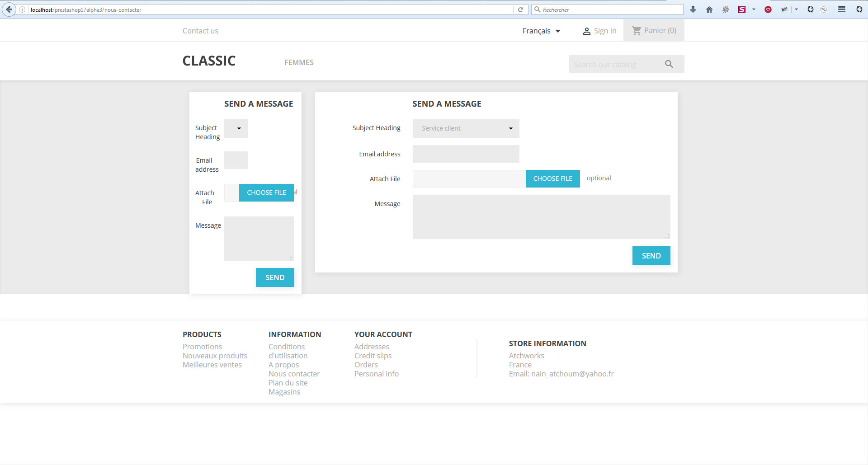Click store email nain_atchoum@yahoo.fr
Screen dimensions: 868x465
tap(572, 374)
